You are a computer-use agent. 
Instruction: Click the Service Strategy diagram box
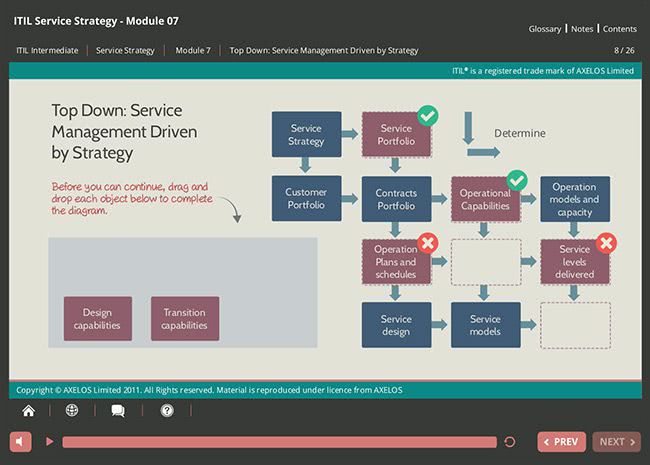306,134
